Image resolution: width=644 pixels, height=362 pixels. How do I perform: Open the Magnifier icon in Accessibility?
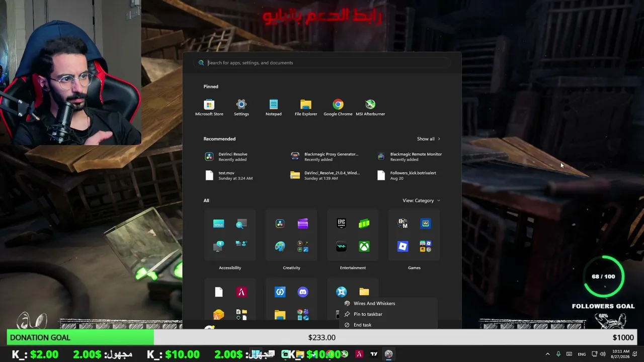(x=242, y=224)
